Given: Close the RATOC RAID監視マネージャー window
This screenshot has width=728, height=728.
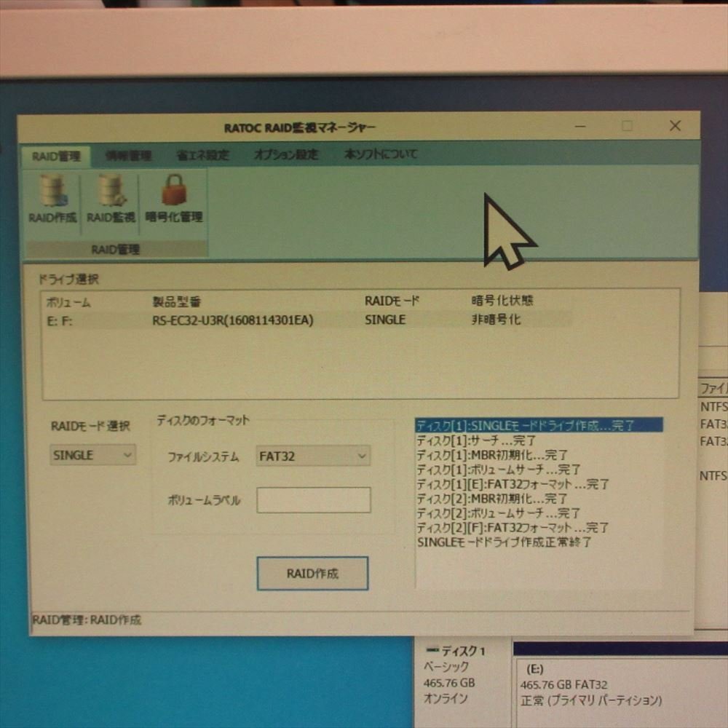Looking at the screenshot, I should (675, 125).
